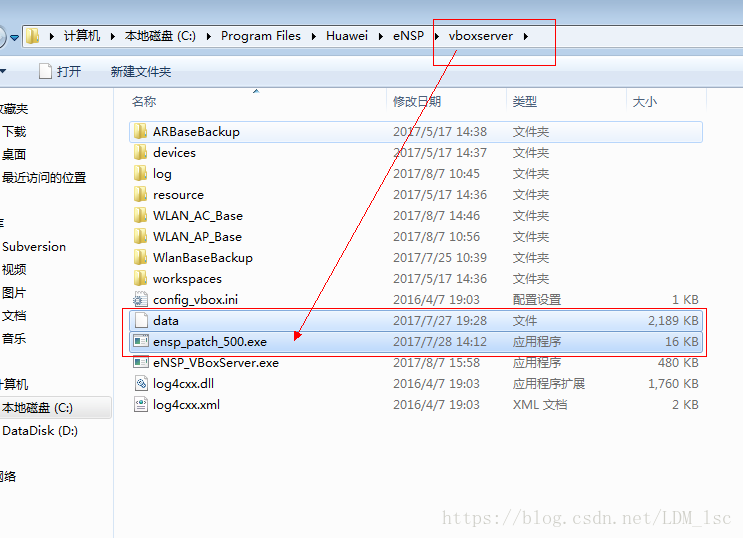
Task: Click the WLAN_AC_Base folder icon
Action: [140, 215]
